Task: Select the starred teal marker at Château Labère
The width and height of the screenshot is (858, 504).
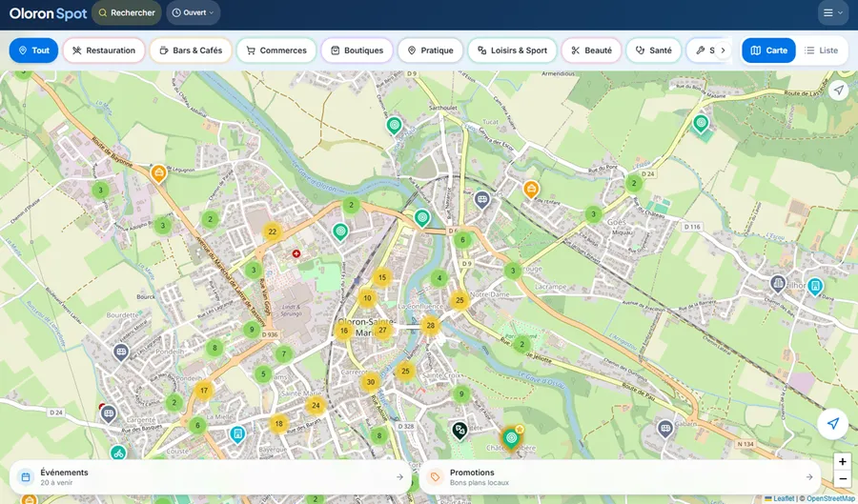Action: coord(511,438)
